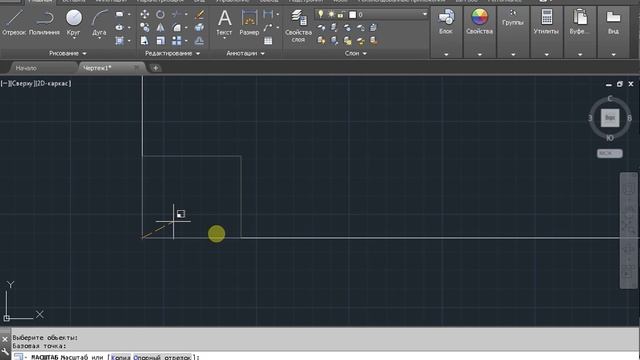Select the Полилиния (Polyline) tool
Screen dimensions: 640x360
click(44, 22)
